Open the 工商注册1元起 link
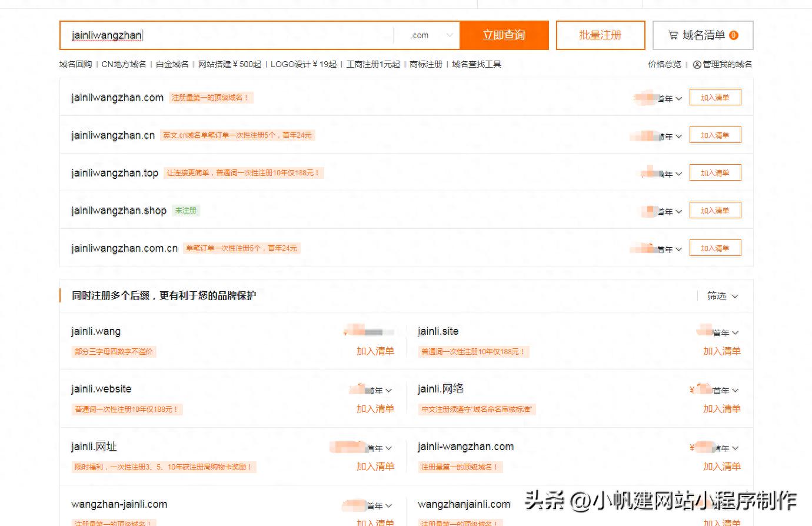Screen dimensions: 812x526 point(373,64)
